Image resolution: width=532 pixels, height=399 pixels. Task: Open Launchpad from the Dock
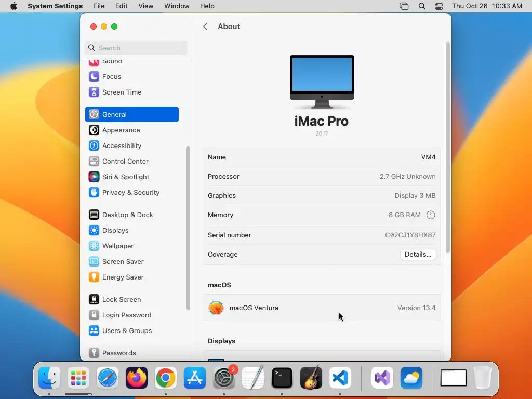tap(78, 378)
